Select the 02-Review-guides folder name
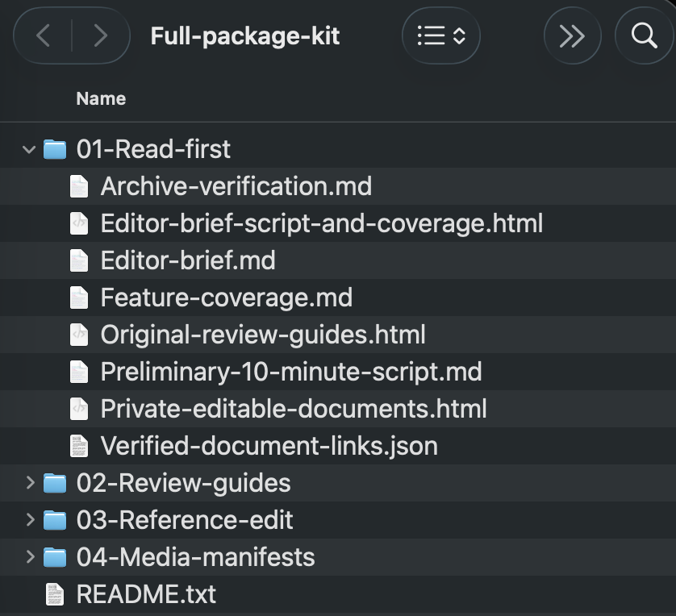 [x=184, y=482]
